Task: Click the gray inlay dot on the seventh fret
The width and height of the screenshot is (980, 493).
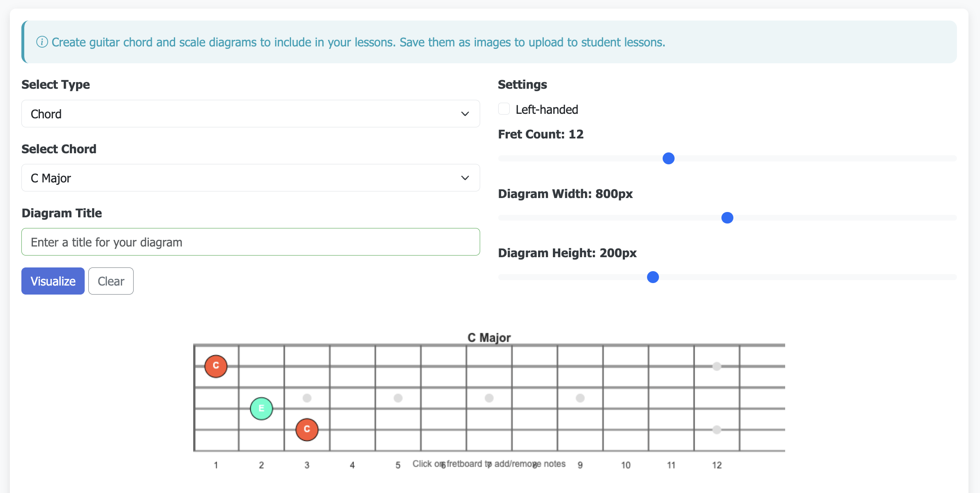Action: click(x=489, y=398)
